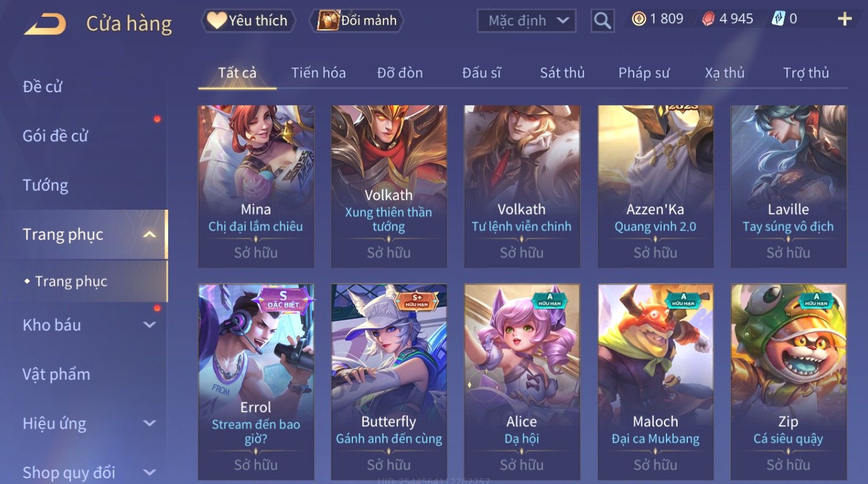Switch to the Tiến hóa tab

tap(318, 73)
